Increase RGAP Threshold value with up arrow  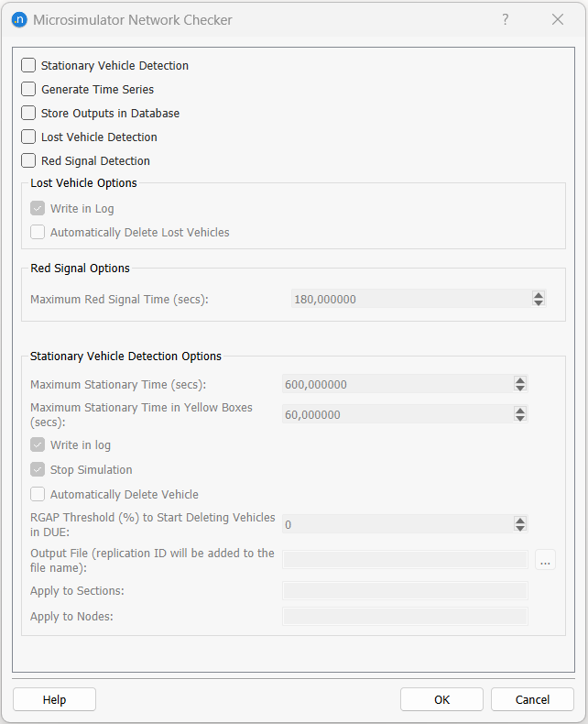520,521
